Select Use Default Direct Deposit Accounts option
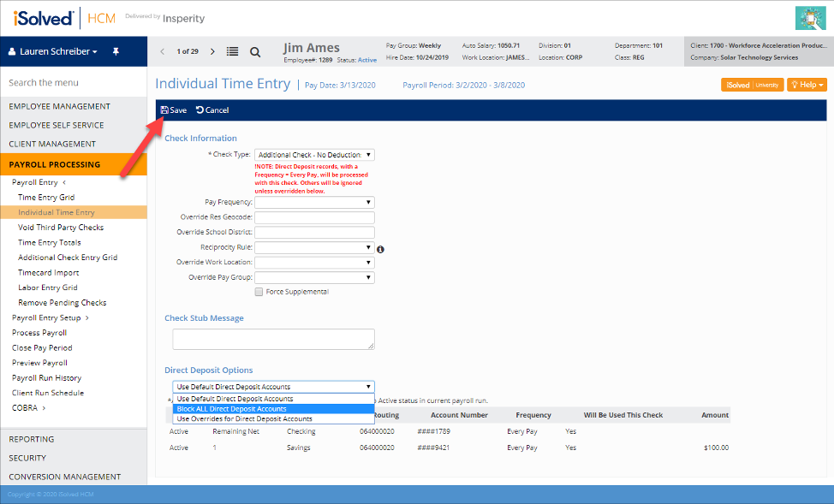This screenshot has height=504, width=834. [x=273, y=399]
